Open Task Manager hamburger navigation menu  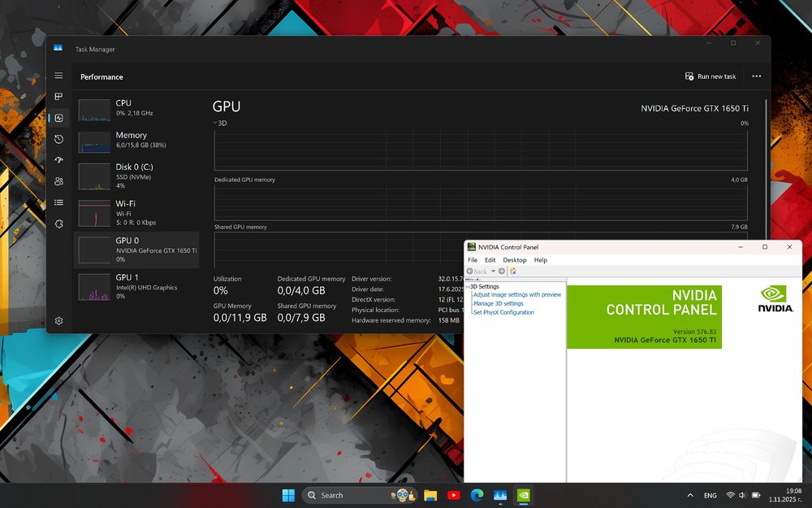[x=59, y=76]
